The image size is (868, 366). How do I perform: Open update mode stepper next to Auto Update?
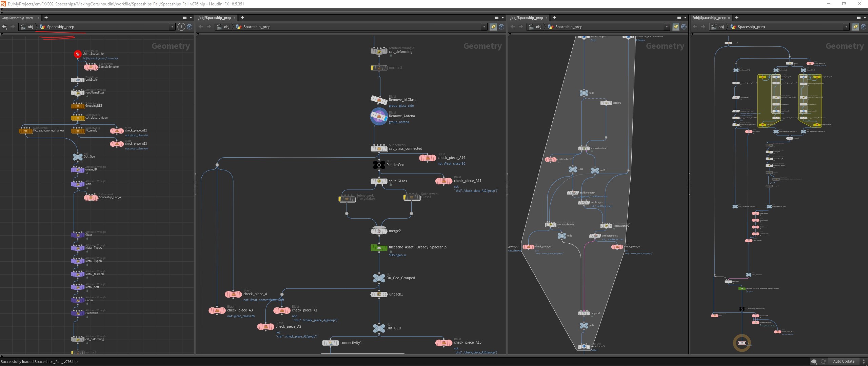pos(864,362)
